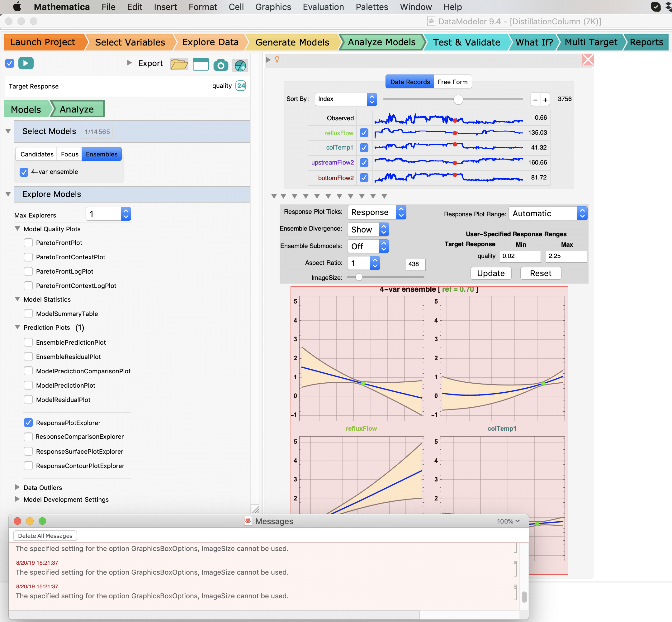Select the Free Form tab
This screenshot has width=672, height=622.
point(452,82)
